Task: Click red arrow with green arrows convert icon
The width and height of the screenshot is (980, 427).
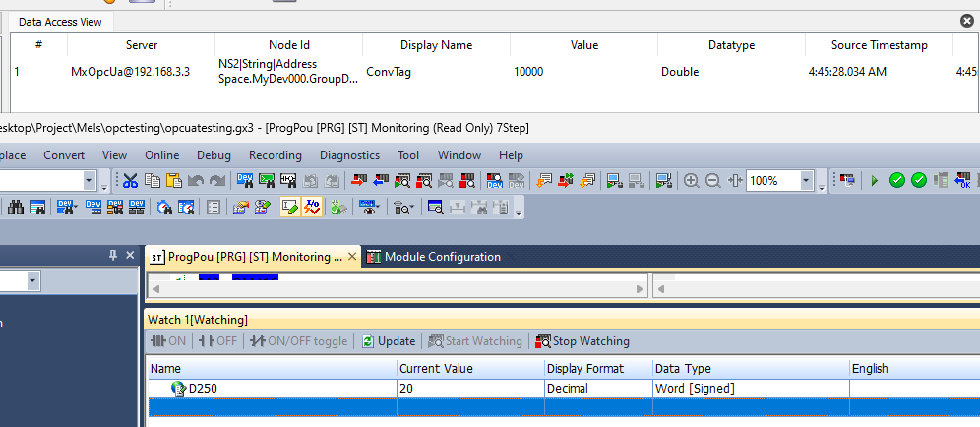Action: tap(566, 181)
